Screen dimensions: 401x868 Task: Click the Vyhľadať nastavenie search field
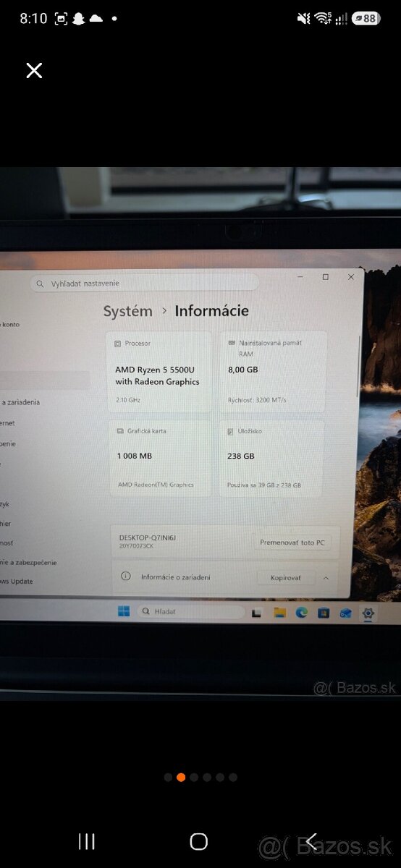pos(144,283)
